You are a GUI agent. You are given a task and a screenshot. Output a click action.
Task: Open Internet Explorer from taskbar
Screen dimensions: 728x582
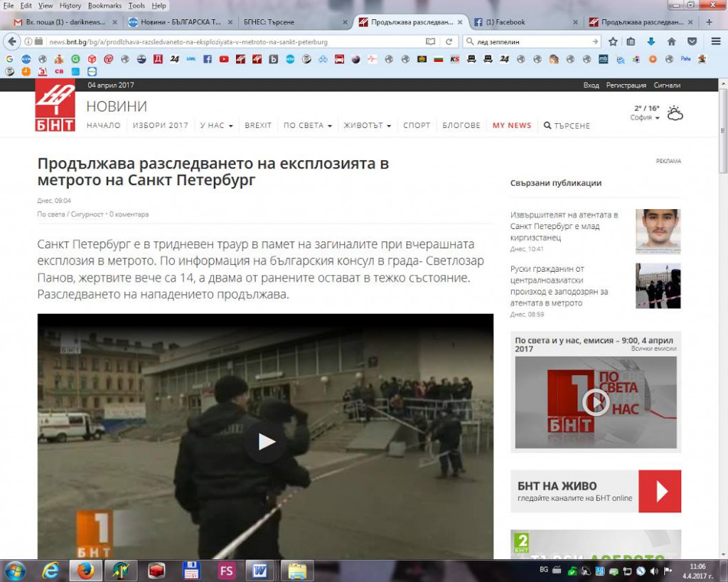(50, 571)
